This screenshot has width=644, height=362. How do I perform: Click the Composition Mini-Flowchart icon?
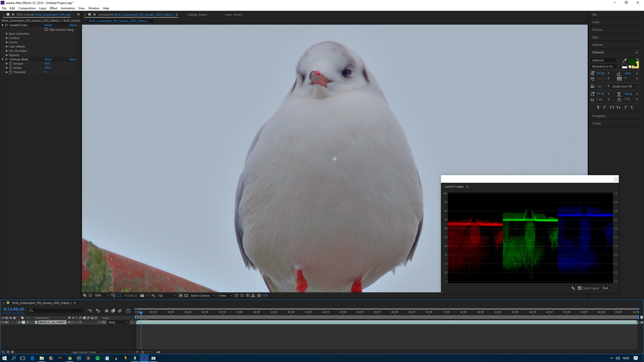click(x=90, y=311)
